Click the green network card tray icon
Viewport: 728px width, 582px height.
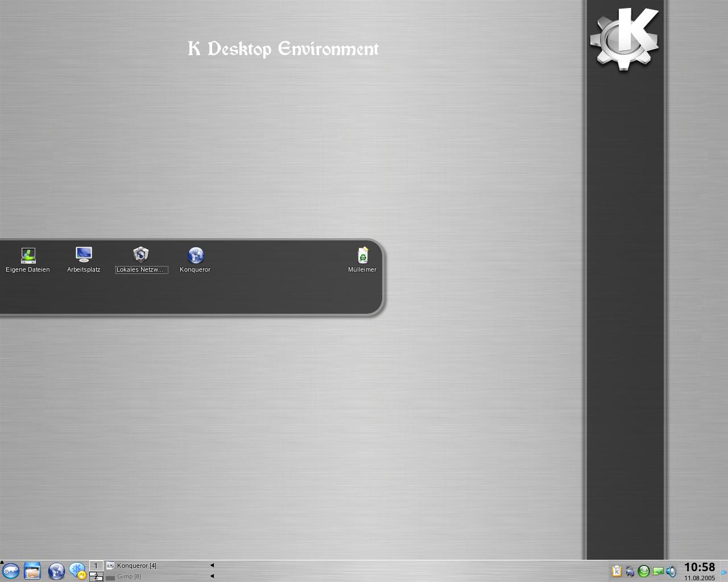pos(658,572)
